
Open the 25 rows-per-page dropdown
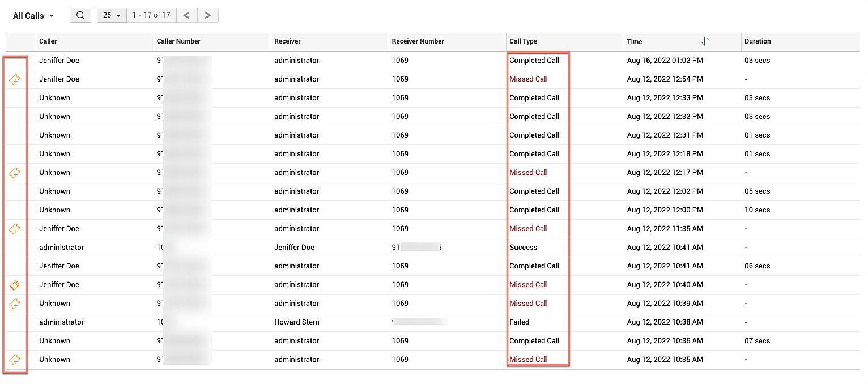click(112, 15)
